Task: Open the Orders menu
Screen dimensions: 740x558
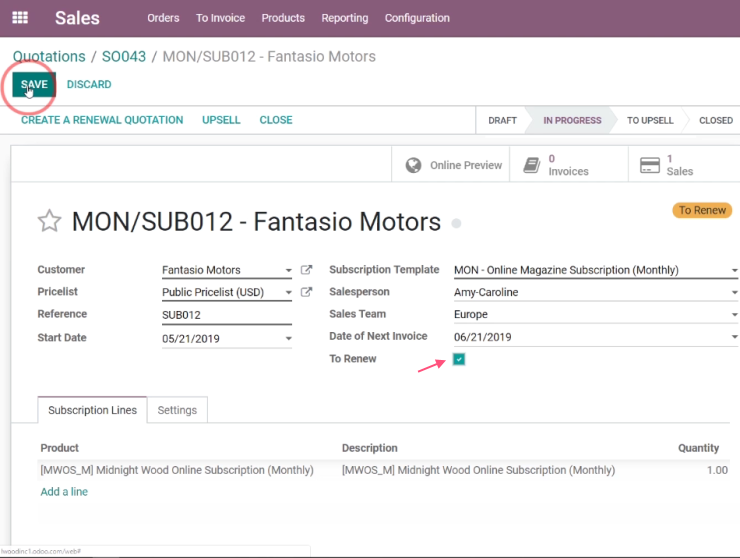Action: click(x=163, y=18)
